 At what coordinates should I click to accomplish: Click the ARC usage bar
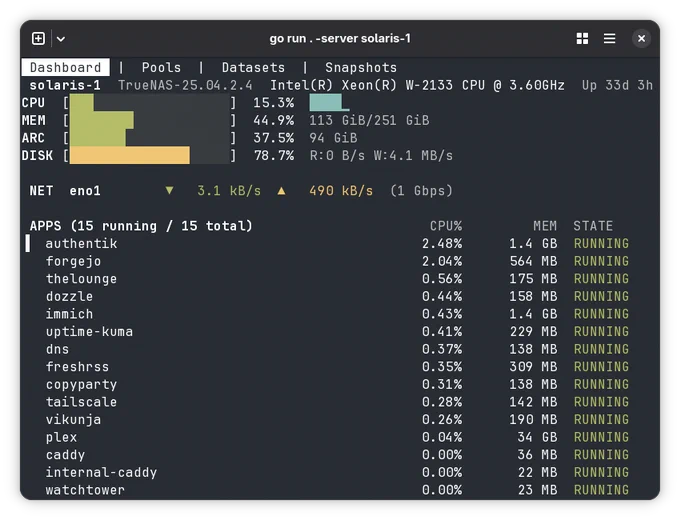pyautogui.click(x=150, y=138)
